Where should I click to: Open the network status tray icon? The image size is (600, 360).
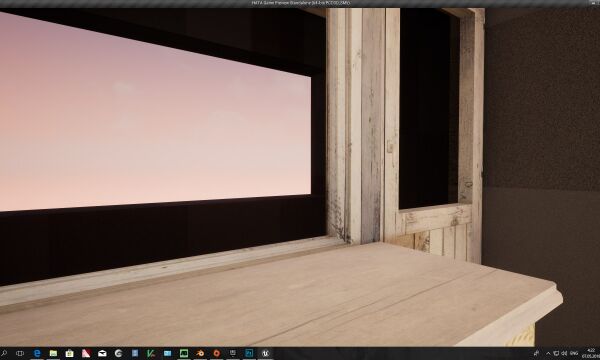click(556, 353)
